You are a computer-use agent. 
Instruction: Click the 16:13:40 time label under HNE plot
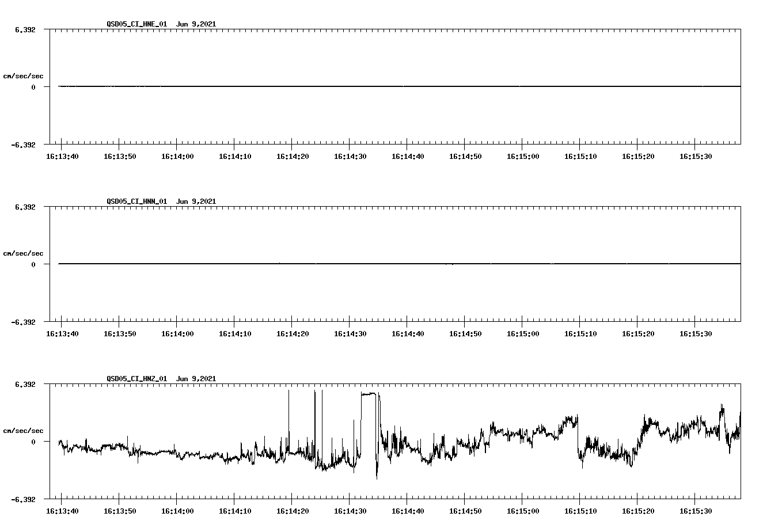pyautogui.click(x=62, y=157)
